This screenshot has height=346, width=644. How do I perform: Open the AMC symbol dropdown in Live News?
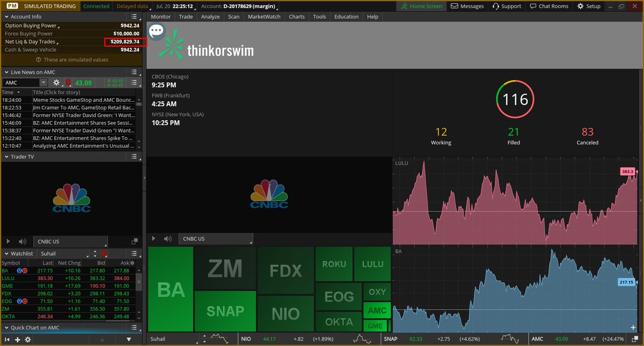click(43, 83)
